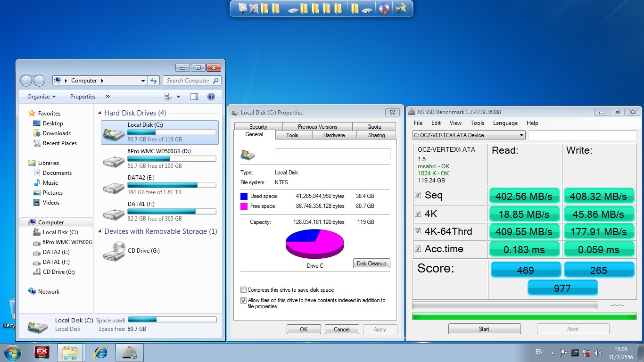Open the File menu in AS SSD
The image size is (644, 362).
418,123
